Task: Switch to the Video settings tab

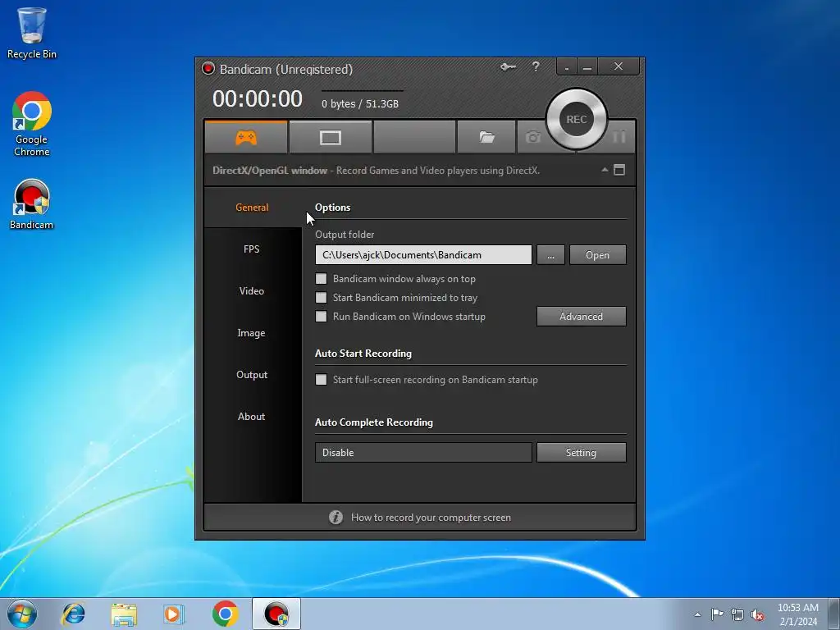Action: 252,291
